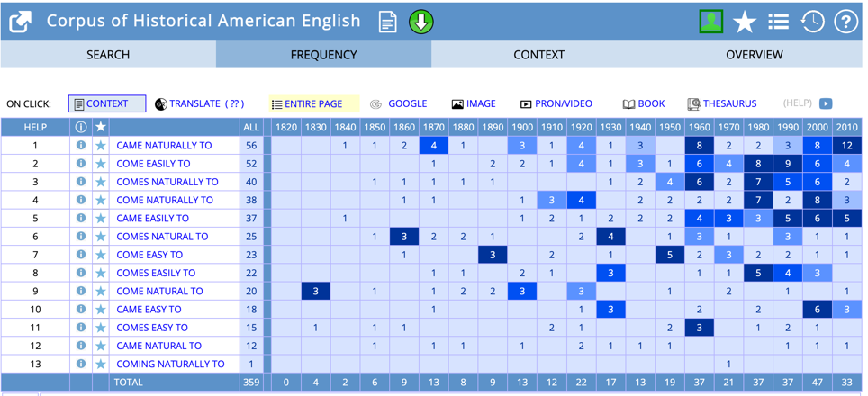The width and height of the screenshot is (868, 396).
Task: Click the TOTAL row label
Action: click(128, 382)
